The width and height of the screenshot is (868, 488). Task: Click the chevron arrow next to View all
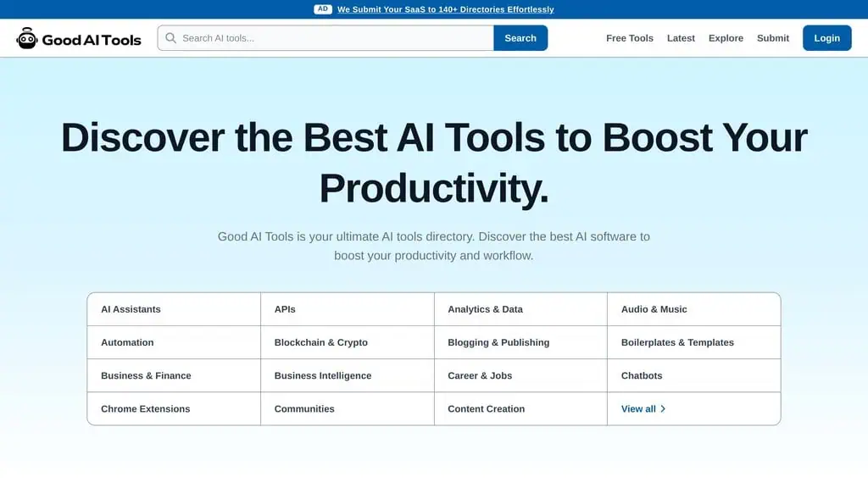[663, 409]
